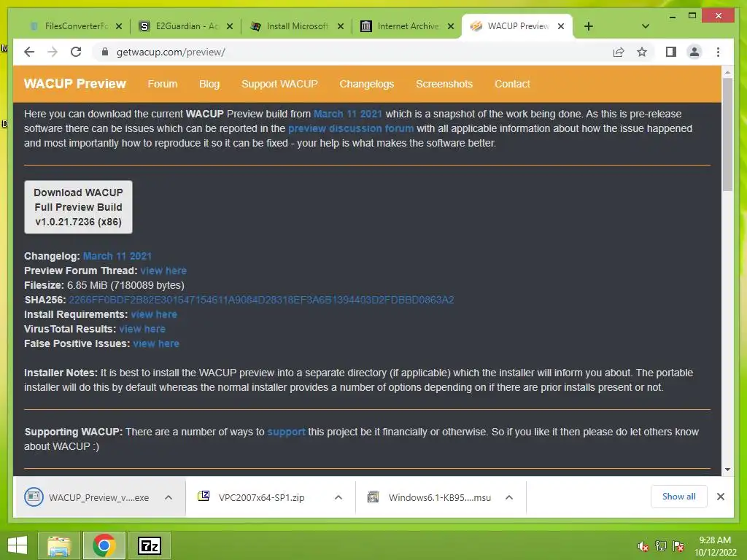
Task: Click the forward navigation arrow
Action: (53, 52)
